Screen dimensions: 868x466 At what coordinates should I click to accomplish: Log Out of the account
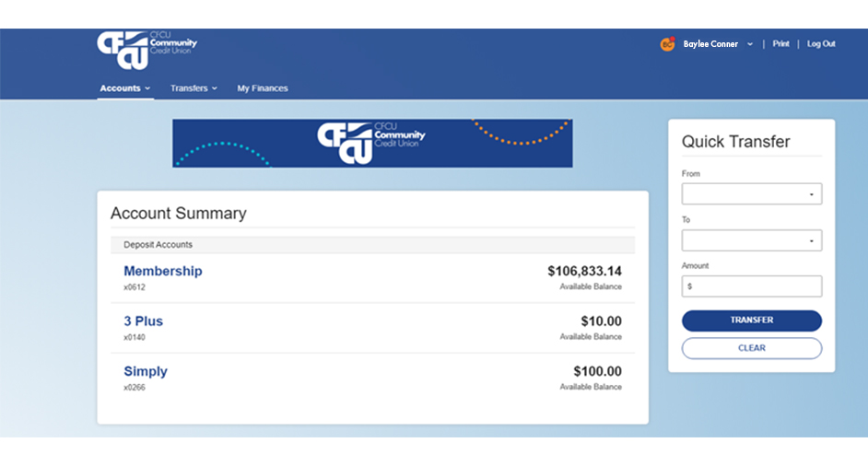(x=821, y=43)
